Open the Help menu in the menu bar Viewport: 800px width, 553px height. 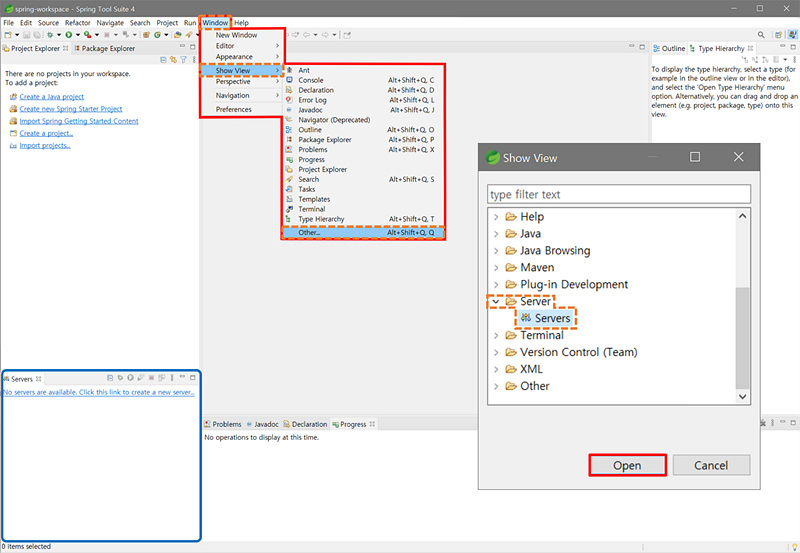[241, 22]
